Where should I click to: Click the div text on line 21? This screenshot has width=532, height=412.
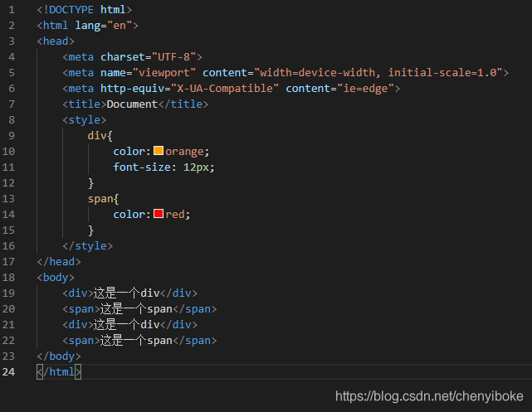click(126, 325)
